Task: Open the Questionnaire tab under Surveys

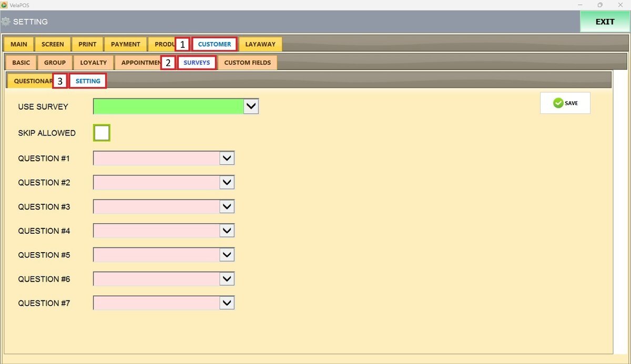Action: [x=30, y=81]
